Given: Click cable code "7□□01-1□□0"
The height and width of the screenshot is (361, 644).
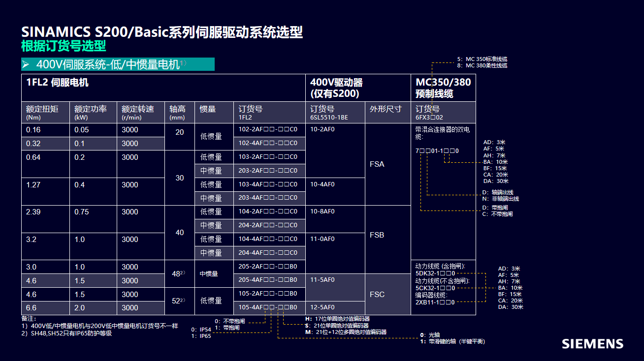Looking at the screenshot, I should point(437,151).
